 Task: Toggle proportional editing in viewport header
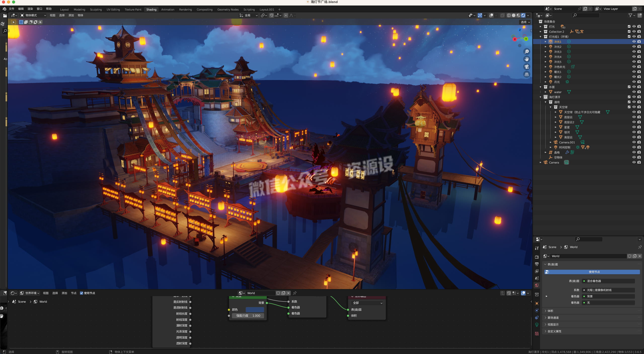point(286,15)
